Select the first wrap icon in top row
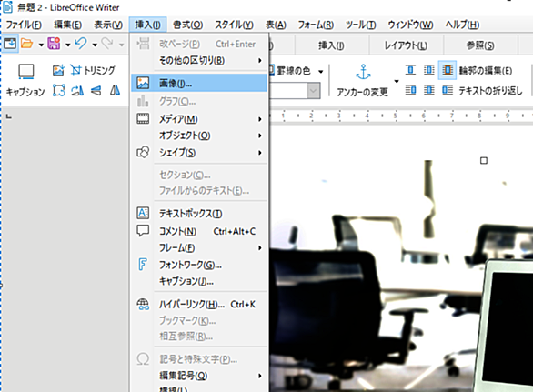The height and width of the screenshot is (392, 533). click(x=410, y=70)
